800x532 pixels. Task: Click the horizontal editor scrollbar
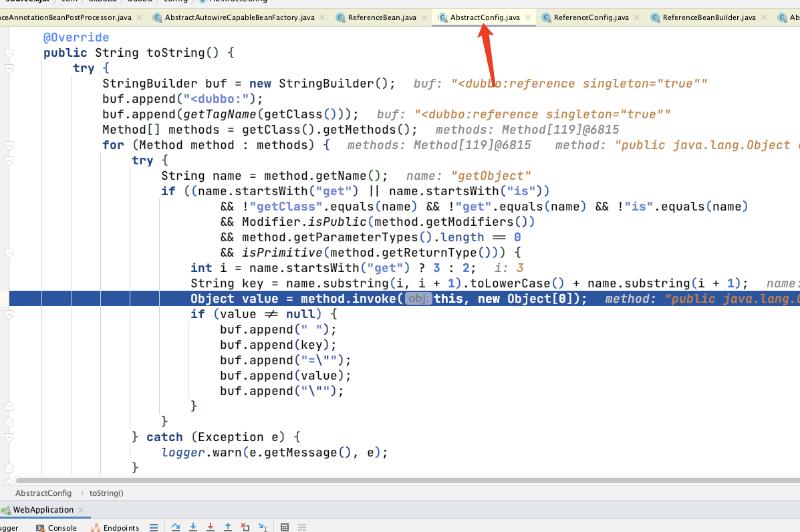[408, 481]
